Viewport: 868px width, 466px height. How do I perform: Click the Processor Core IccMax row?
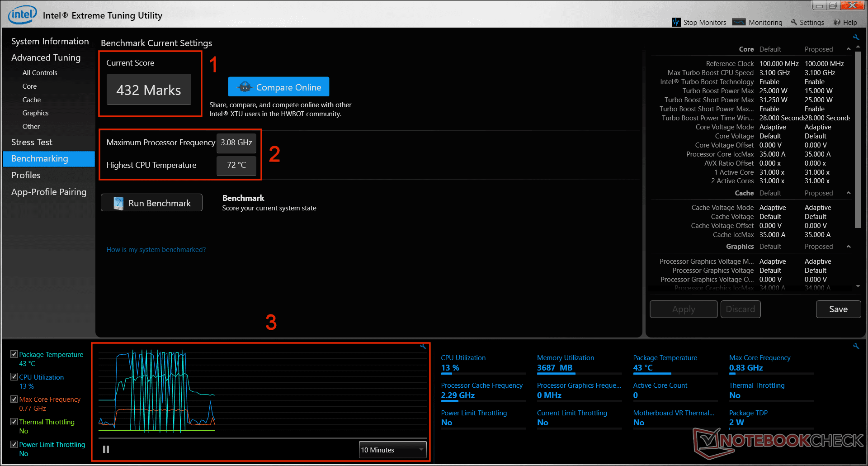pyautogui.click(x=752, y=154)
